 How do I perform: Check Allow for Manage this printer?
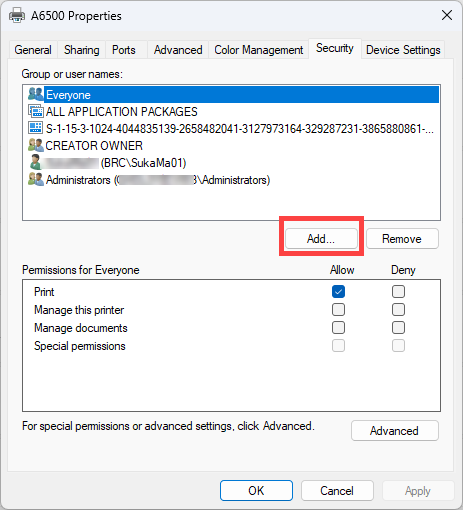coord(338,310)
